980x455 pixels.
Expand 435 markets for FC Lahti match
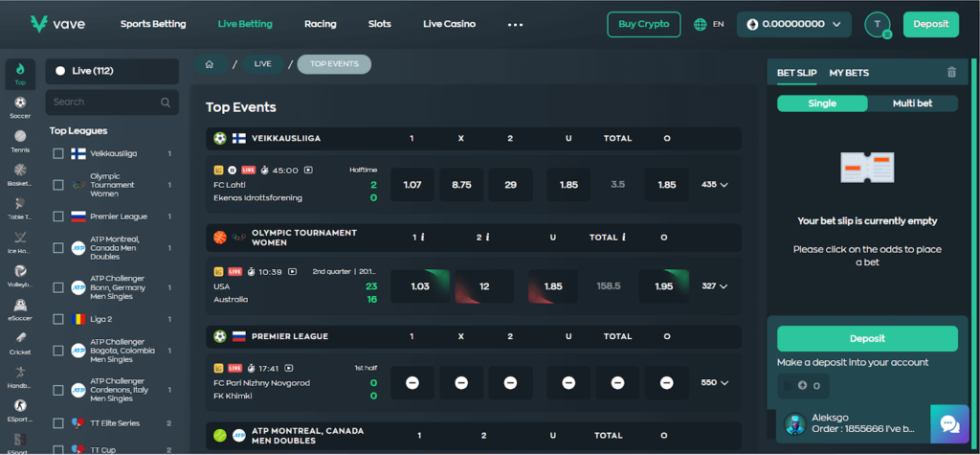714,185
